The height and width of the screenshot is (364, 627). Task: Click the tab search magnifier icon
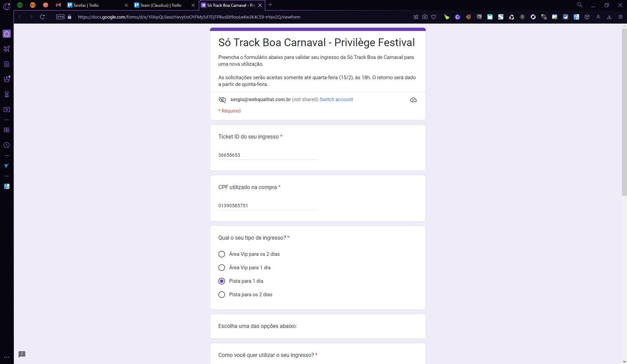(580, 5)
